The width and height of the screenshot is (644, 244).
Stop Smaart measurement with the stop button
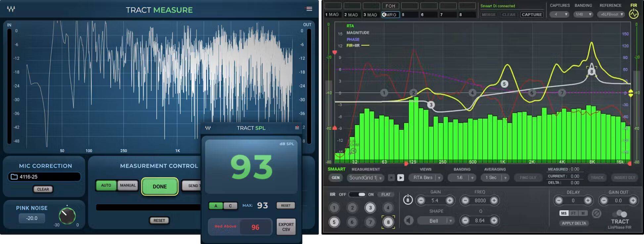[x=391, y=178]
